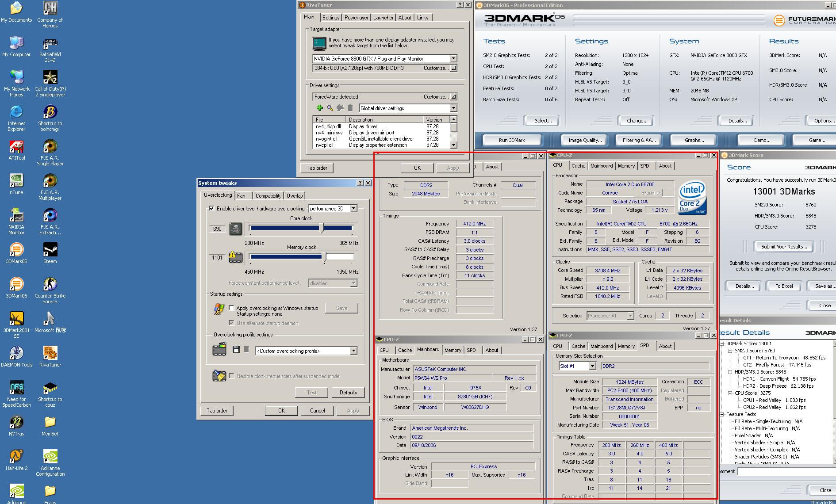836x504 pixels.
Task: Select the My Documents desktop icon
Action: 16,12
